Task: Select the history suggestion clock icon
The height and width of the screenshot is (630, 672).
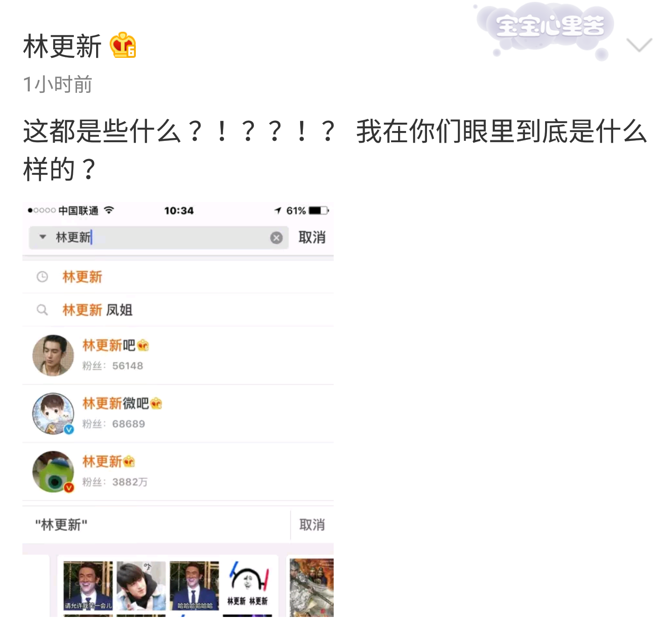Action: tap(42, 277)
